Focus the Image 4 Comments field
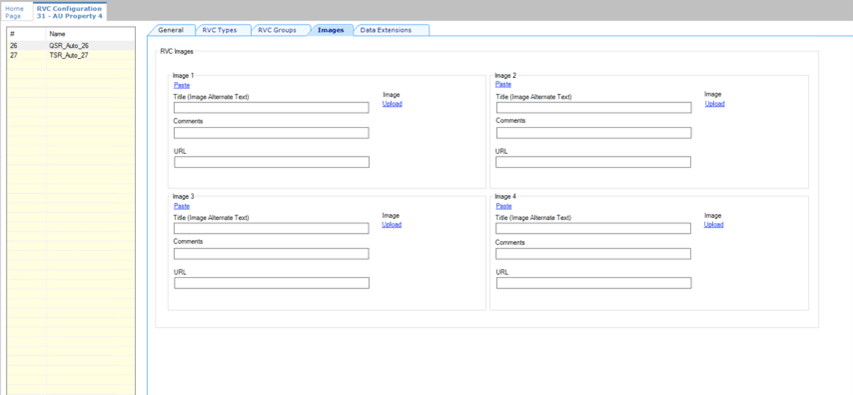 point(594,254)
